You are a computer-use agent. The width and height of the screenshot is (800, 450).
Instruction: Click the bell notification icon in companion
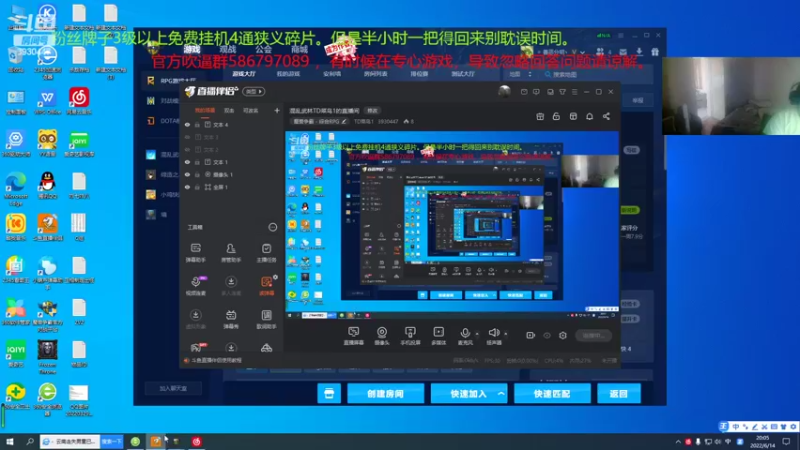pos(589,116)
